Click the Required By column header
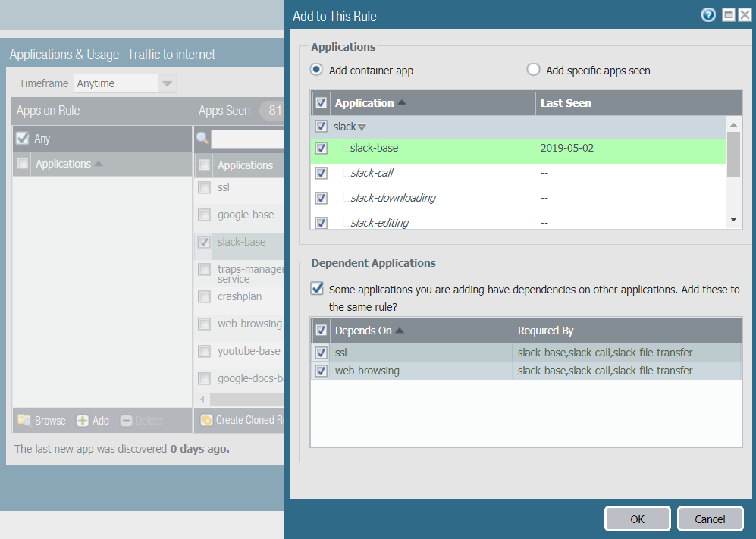756x539 pixels. click(545, 331)
